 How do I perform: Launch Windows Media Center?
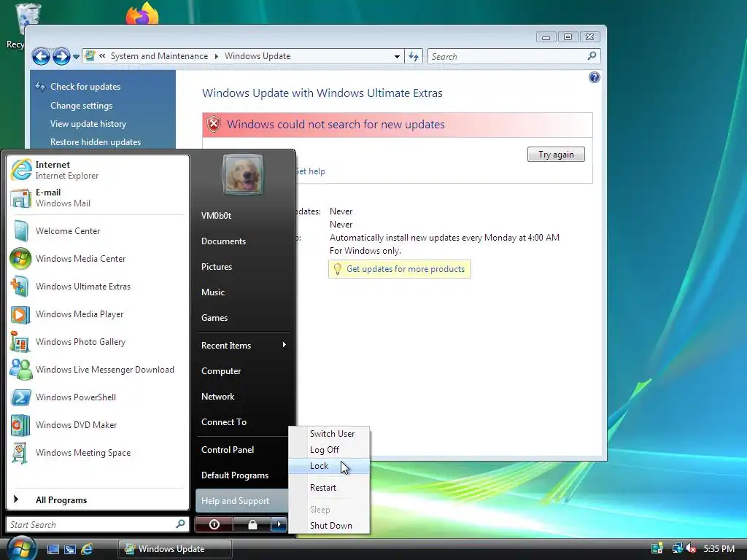coord(98,259)
